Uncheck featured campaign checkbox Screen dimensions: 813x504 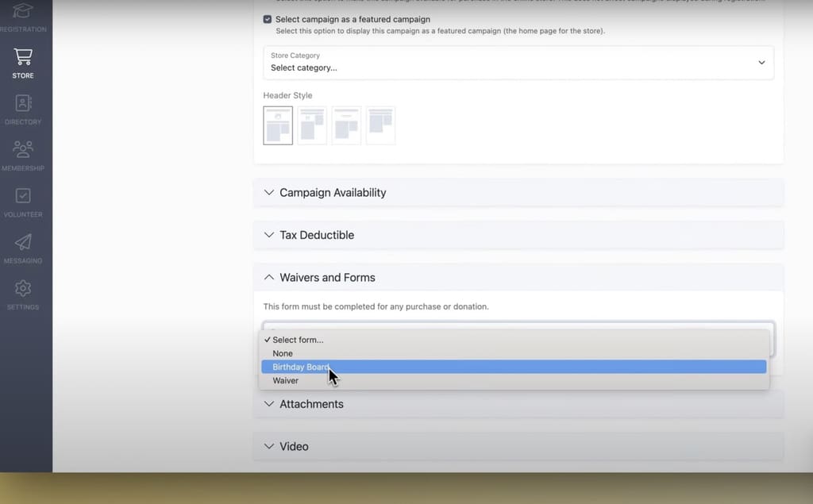point(268,19)
